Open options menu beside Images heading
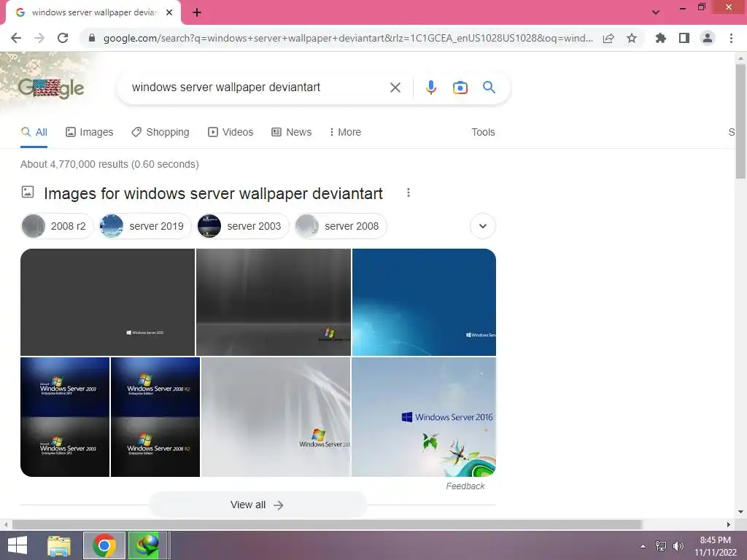The height and width of the screenshot is (560, 747). (409, 192)
